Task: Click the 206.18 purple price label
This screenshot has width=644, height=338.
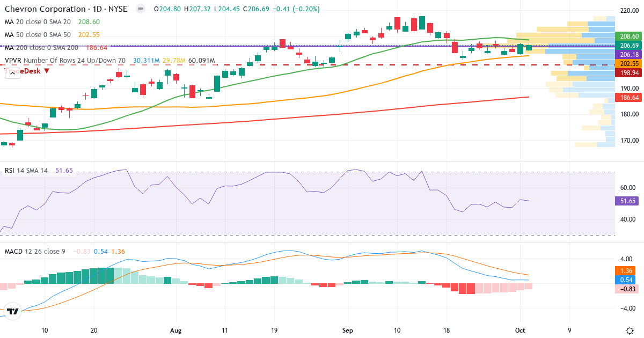Action: tap(627, 55)
